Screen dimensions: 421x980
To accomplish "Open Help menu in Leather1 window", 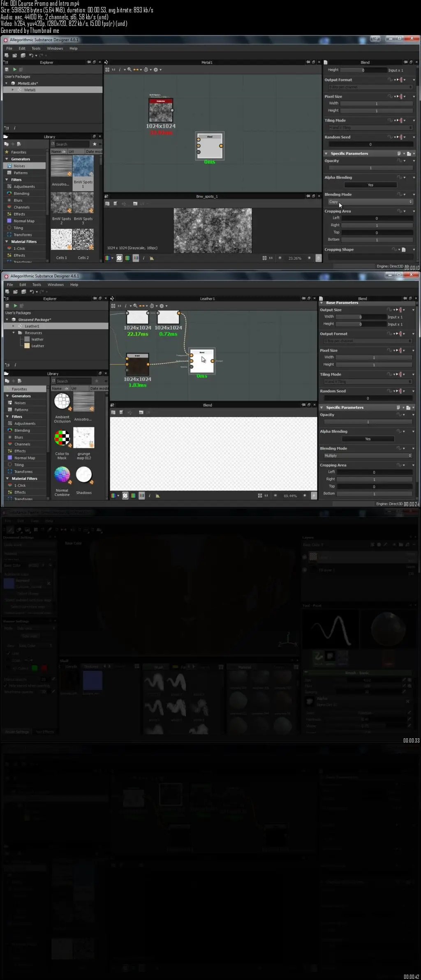I will [74, 285].
